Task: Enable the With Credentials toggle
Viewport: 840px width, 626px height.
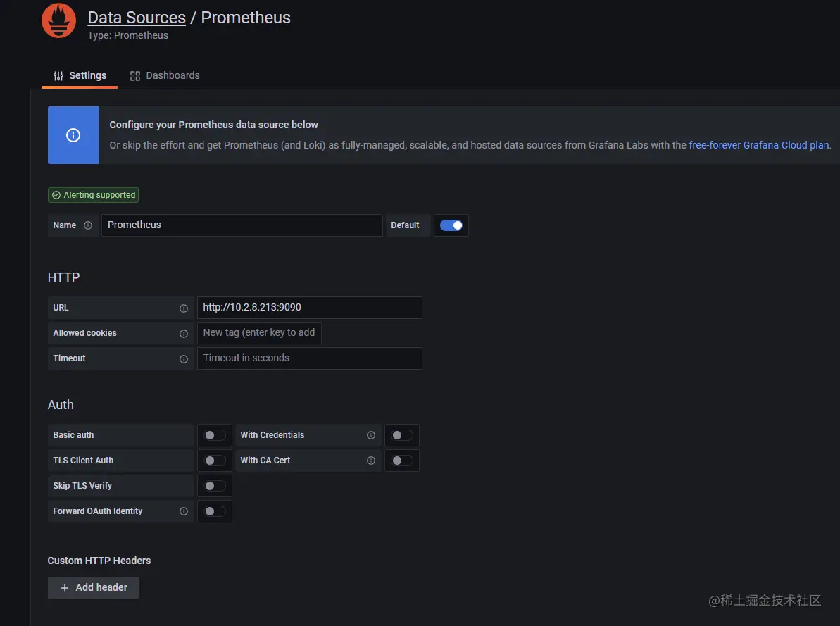Action: tap(402, 435)
